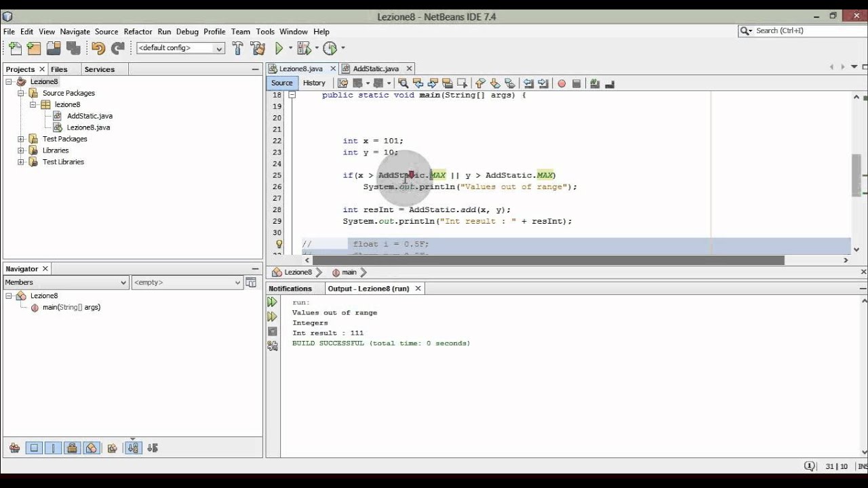Click the Previous Bookmark icon
This screenshot has width=868, height=488.
481,83
